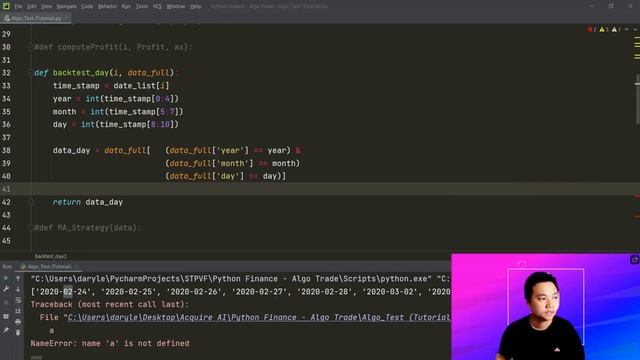This screenshot has width=640, height=360.
Task: Click the down the stack trace arrow
Action: pos(18,289)
